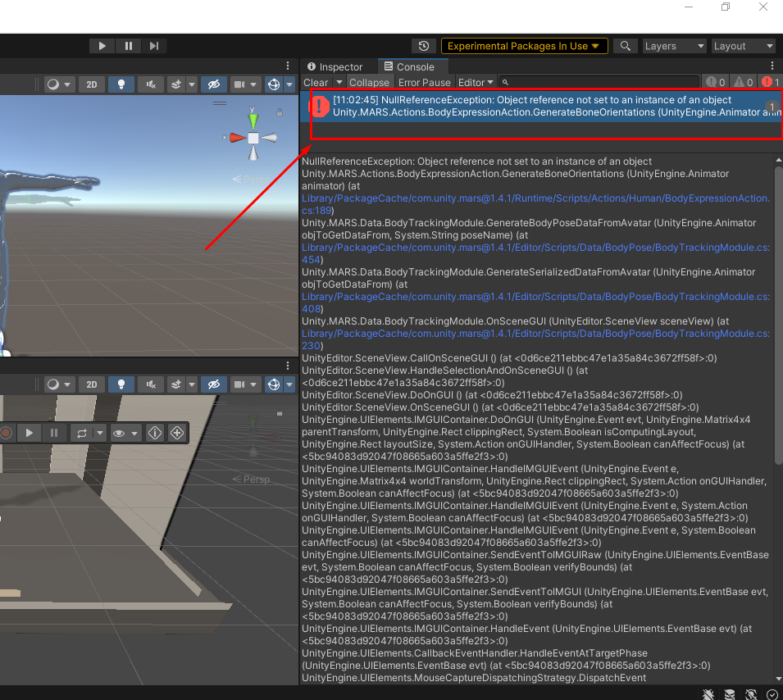Start simulation recording with red record button
Screen dimensions: 783x700
pos(6,433)
